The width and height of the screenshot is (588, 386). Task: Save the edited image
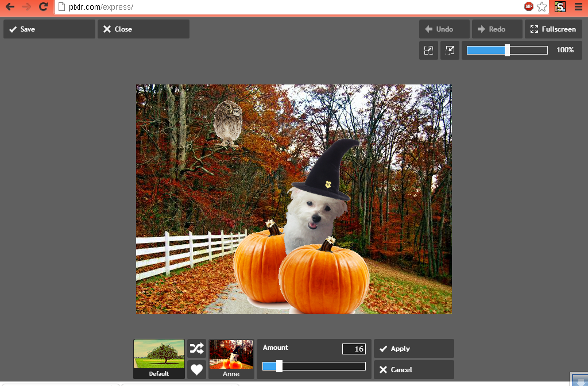(49, 29)
